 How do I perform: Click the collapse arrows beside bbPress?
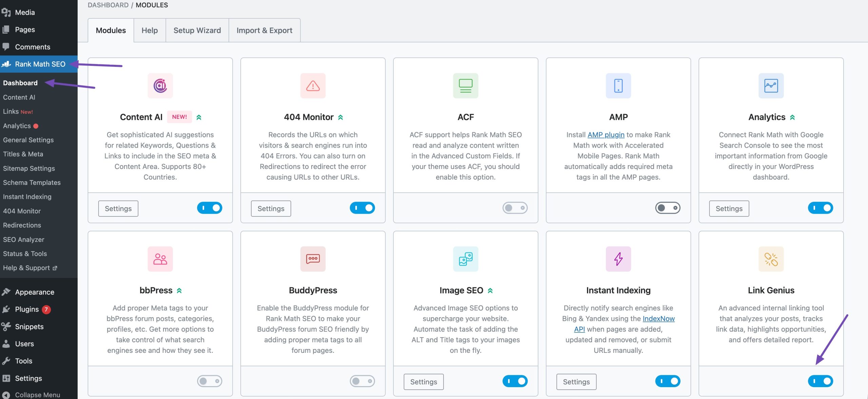[180, 290]
